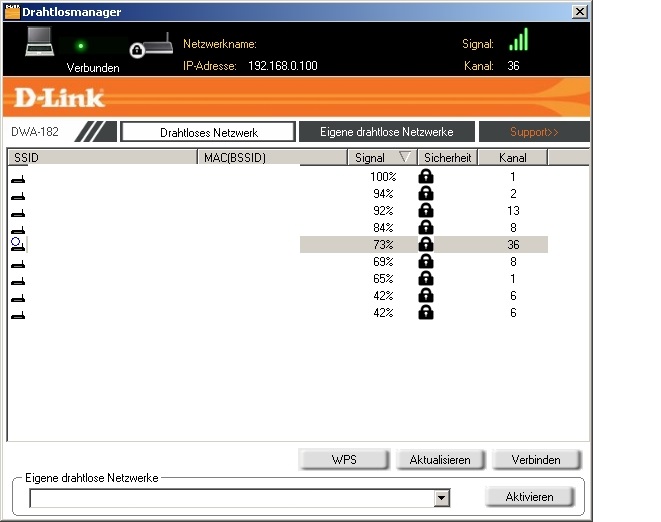Screen dimensions: 661x522
Task: Click IP address 192.168.0.100
Action: (x=282, y=66)
